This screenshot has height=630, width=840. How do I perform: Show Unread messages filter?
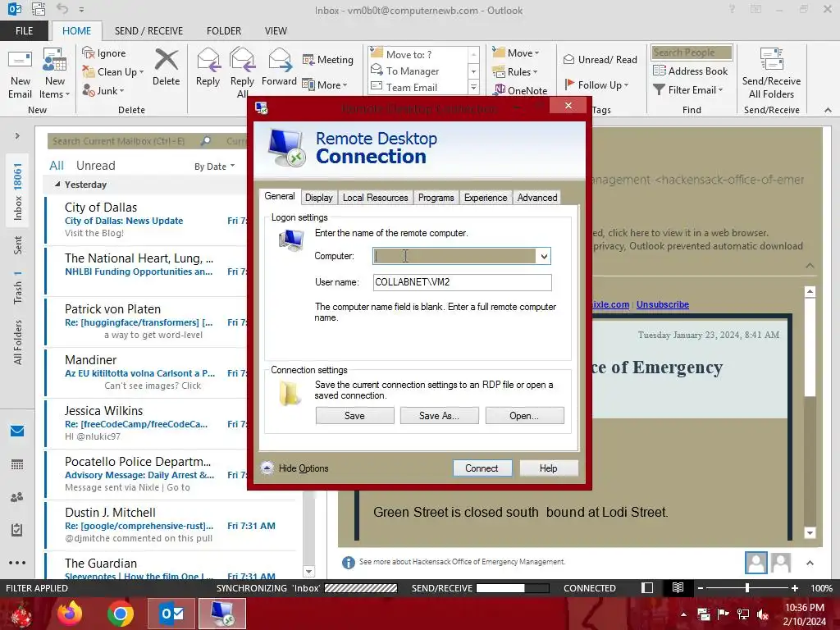[95, 166]
